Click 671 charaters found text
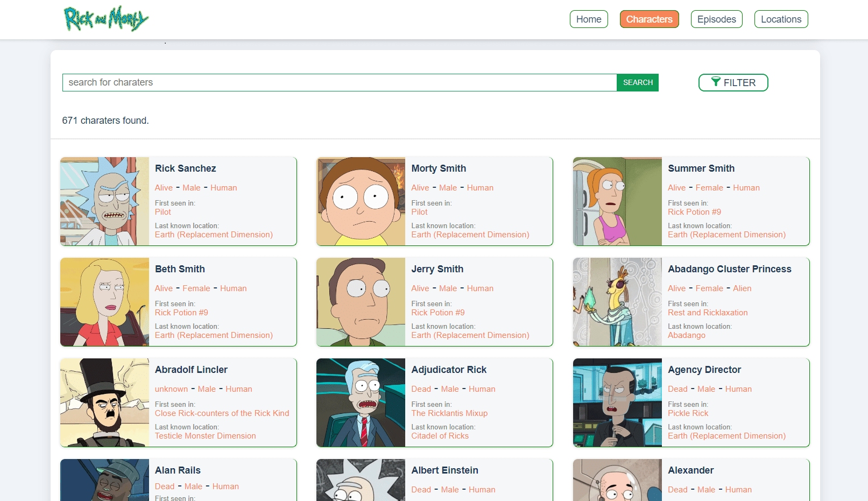Screen dimensions: 868x501 click(x=105, y=121)
